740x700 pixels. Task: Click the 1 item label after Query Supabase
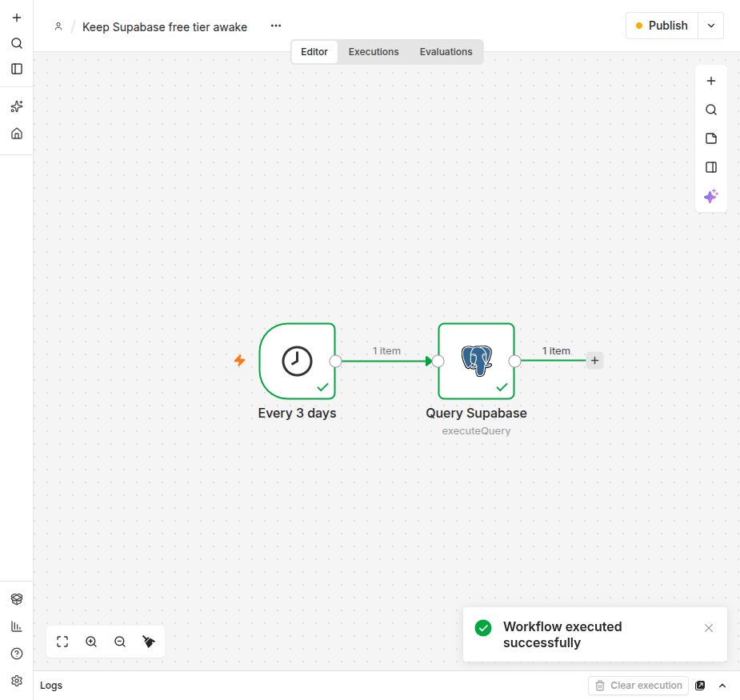coord(556,350)
